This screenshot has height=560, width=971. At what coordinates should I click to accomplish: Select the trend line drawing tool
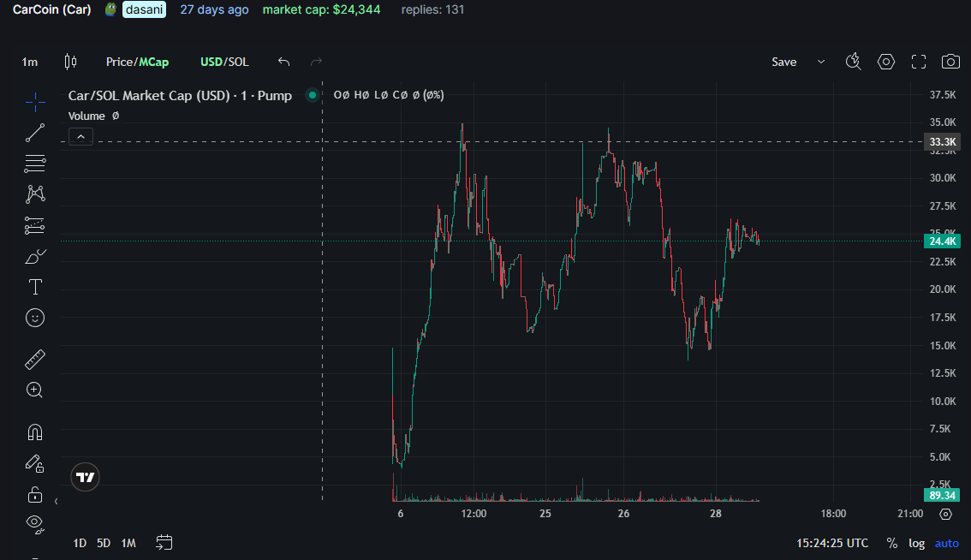click(x=35, y=133)
